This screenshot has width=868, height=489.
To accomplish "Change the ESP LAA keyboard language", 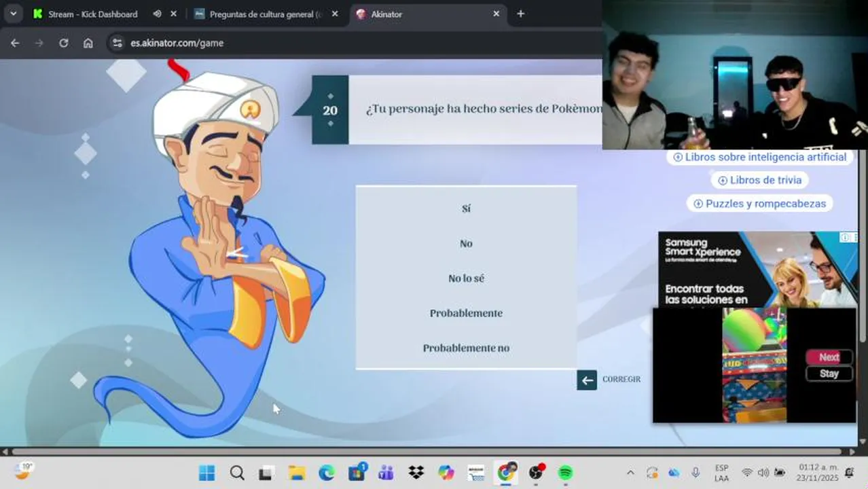I will coord(721,473).
